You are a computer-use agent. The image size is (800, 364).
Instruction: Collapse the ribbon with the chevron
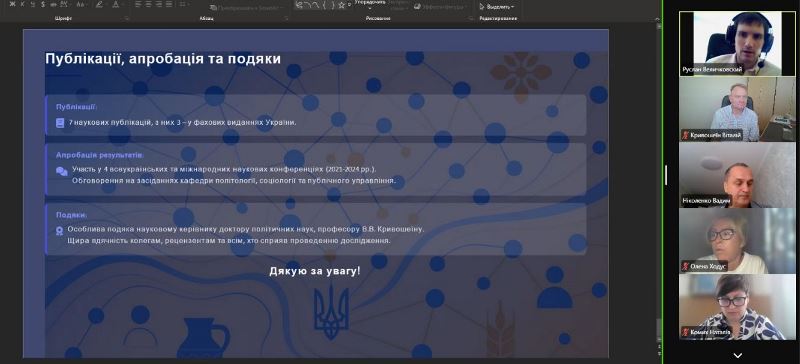coord(657,19)
